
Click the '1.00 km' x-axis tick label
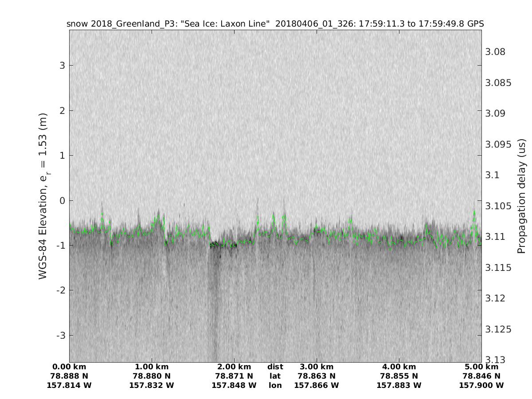[x=152, y=367]
